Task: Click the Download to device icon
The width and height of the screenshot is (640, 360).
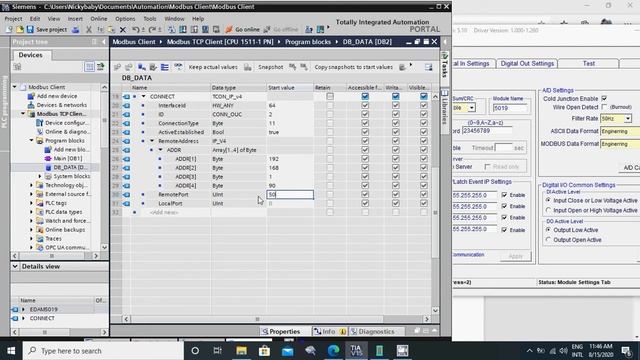Action: click(x=183, y=29)
